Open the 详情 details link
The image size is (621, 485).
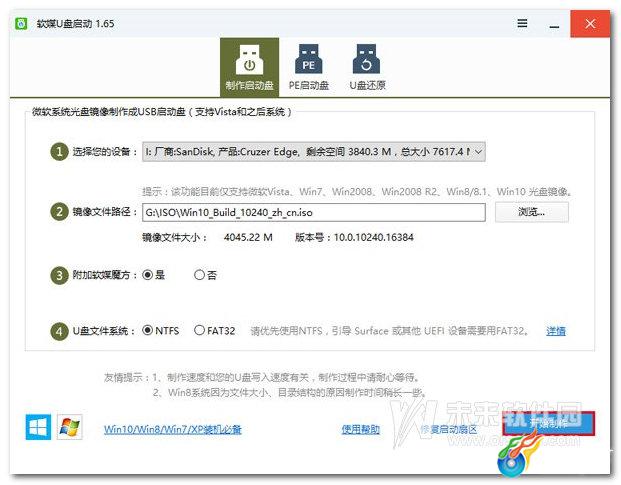tap(556, 331)
